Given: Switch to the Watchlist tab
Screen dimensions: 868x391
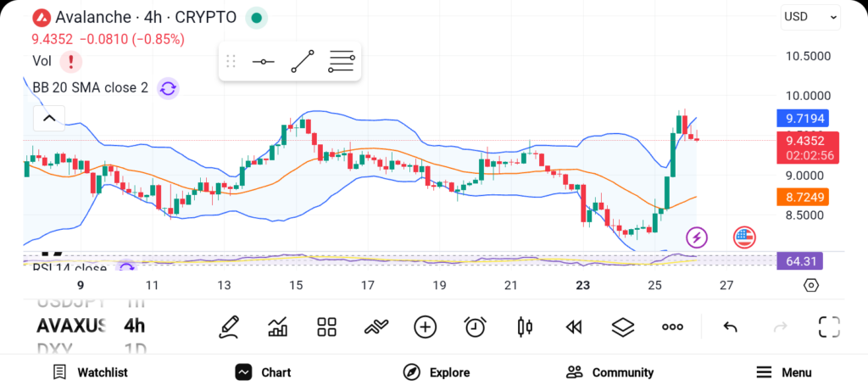Looking at the screenshot, I should pos(90,372).
